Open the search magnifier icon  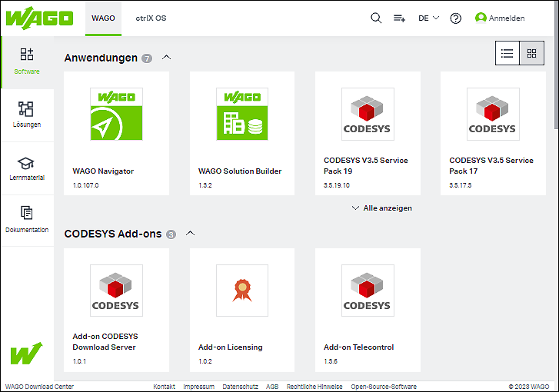[x=376, y=18]
